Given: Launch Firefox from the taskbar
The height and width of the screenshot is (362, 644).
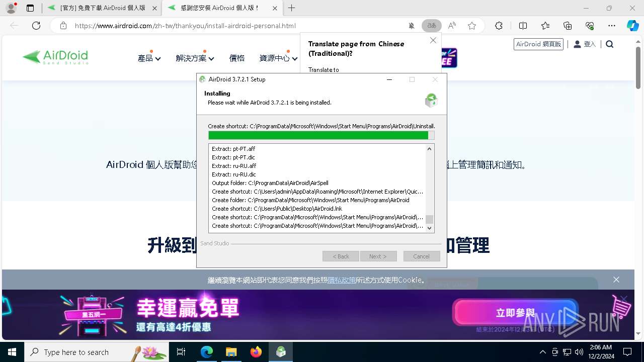Looking at the screenshot, I should pyautogui.click(x=256, y=352).
